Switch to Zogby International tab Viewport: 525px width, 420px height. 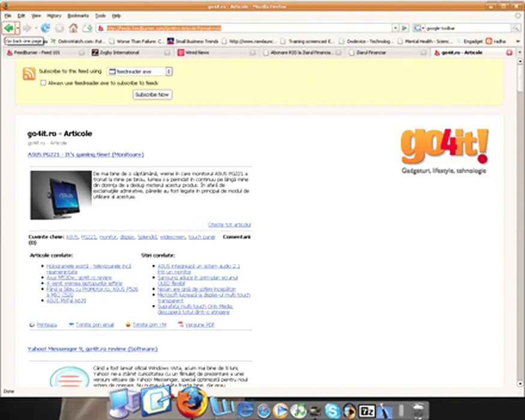coord(131,53)
